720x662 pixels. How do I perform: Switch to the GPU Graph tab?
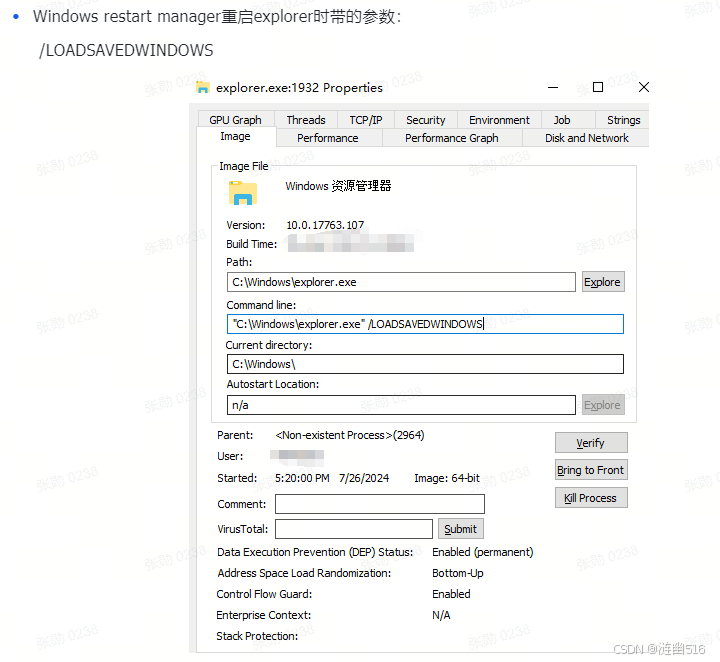236,120
